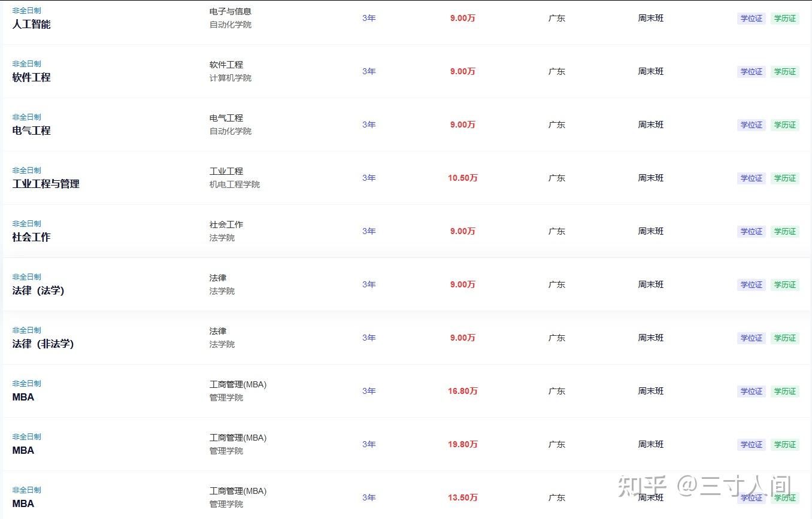Open the 社会工作 program title

[x=31, y=238]
